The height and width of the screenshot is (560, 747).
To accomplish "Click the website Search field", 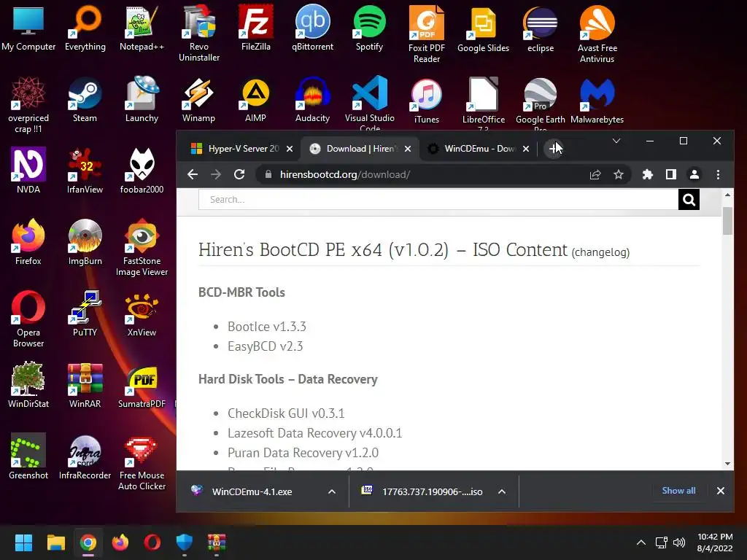I will click(438, 200).
